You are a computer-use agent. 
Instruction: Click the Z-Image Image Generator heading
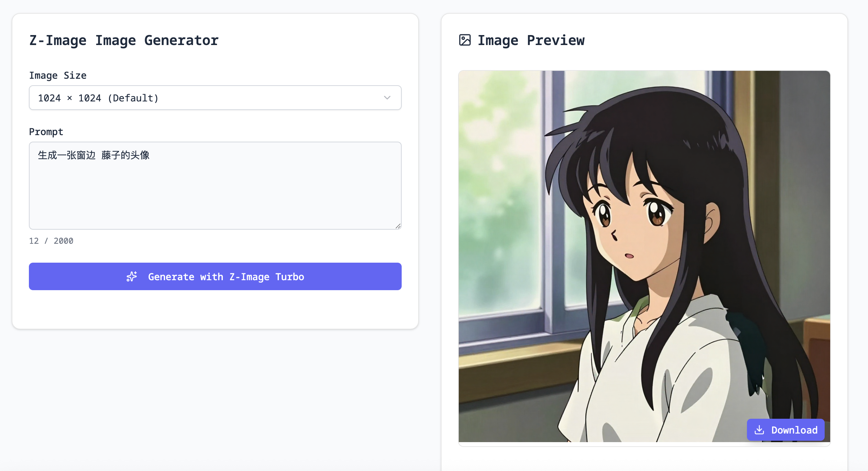coord(124,40)
